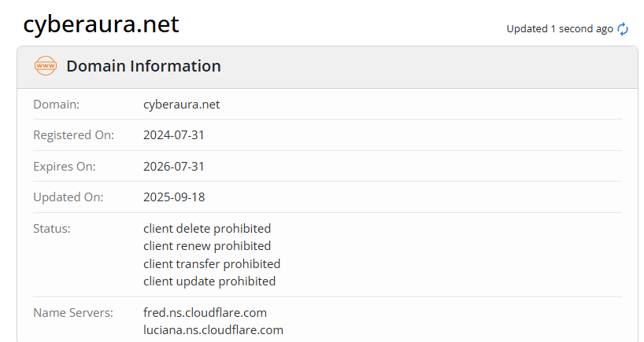Click the "Updated 1 second ago" text
The width and height of the screenshot is (644, 342).
(x=559, y=29)
